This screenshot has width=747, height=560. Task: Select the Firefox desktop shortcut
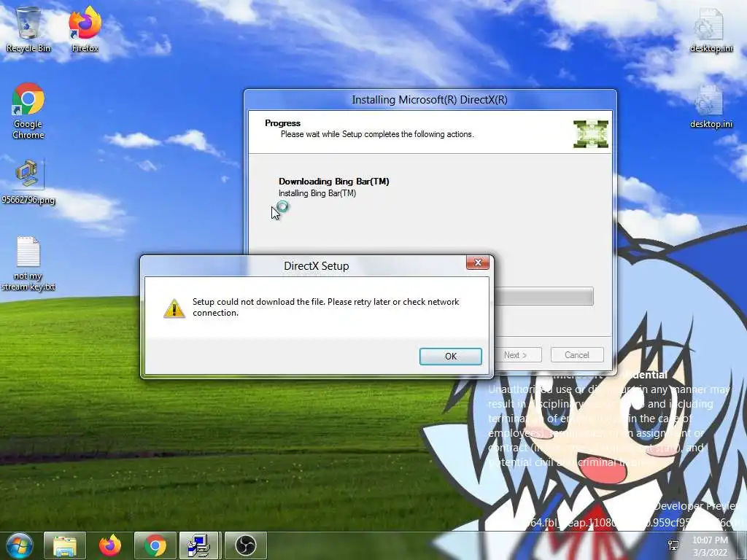pos(85,29)
